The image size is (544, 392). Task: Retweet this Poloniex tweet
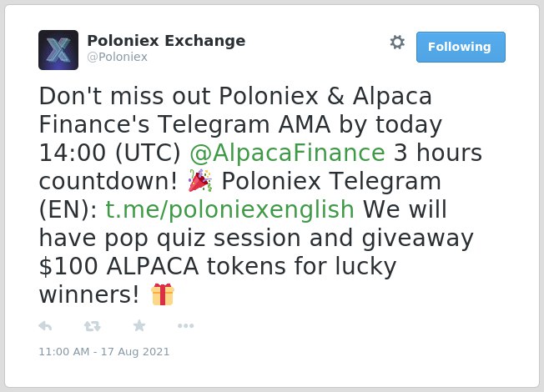(93, 326)
